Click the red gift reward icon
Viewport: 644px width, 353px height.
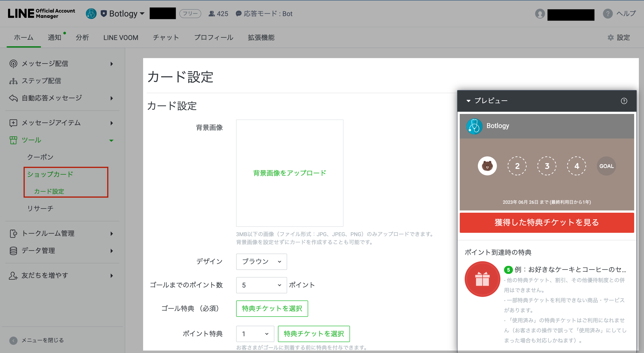(482, 279)
